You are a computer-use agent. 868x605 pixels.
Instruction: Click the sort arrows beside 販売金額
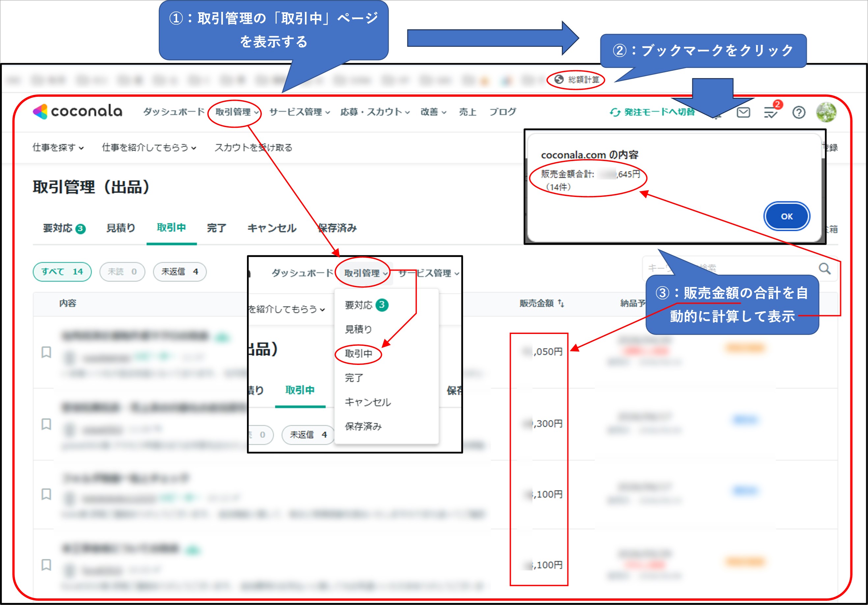pos(561,303)
